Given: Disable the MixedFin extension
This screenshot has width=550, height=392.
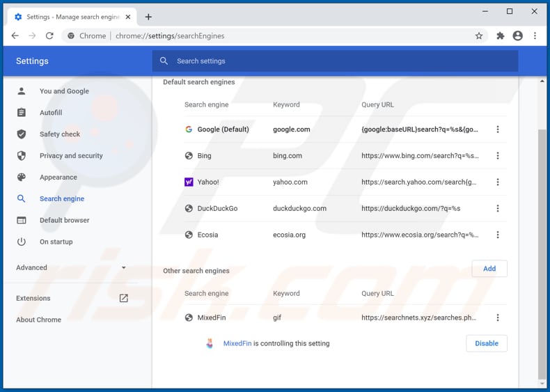Looking at the screenshot, I should tap(487, 343).
